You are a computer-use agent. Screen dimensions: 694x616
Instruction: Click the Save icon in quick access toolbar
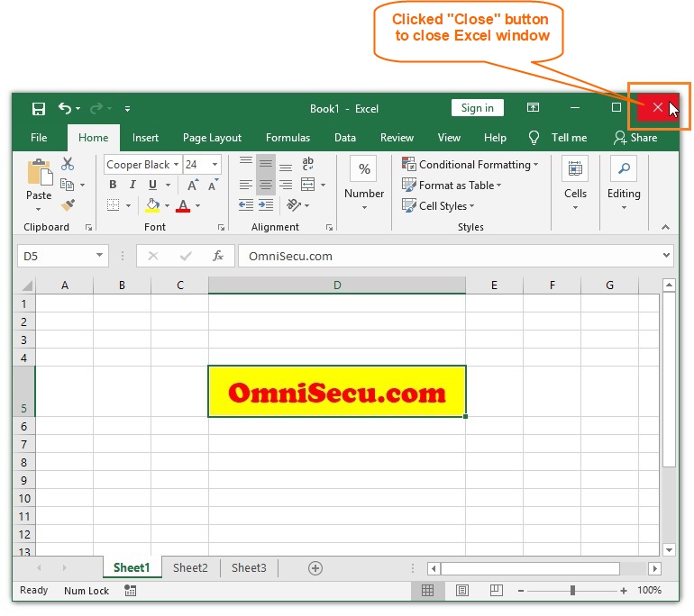click(39, 109)
